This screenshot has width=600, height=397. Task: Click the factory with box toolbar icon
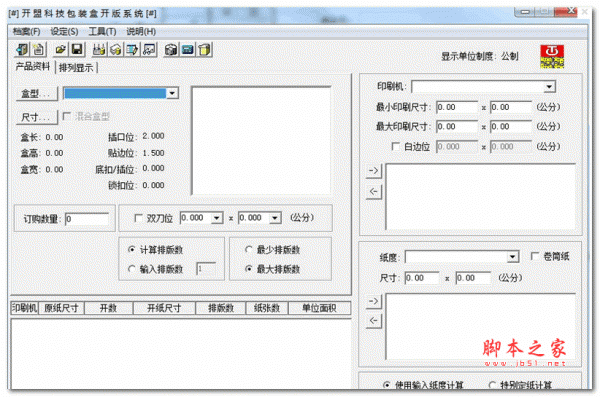pyautogui.click(x=99, y=49)
